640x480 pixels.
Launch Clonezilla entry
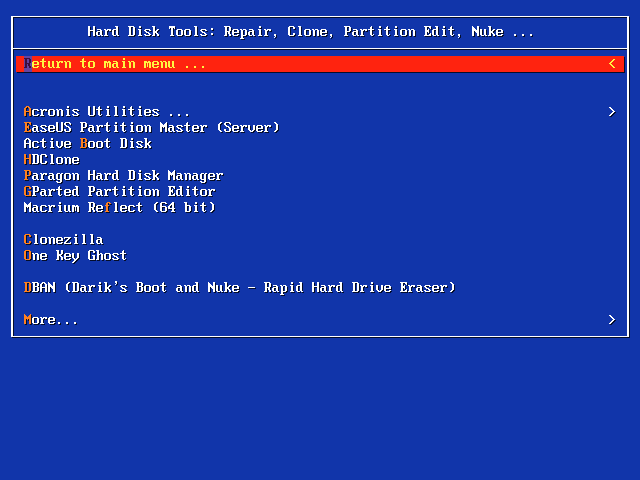click(63, 240)
